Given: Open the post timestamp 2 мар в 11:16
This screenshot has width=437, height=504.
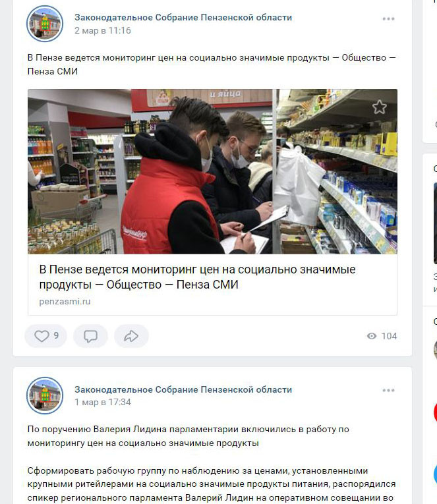Looking at the screenshot, I should click(103, 30).
